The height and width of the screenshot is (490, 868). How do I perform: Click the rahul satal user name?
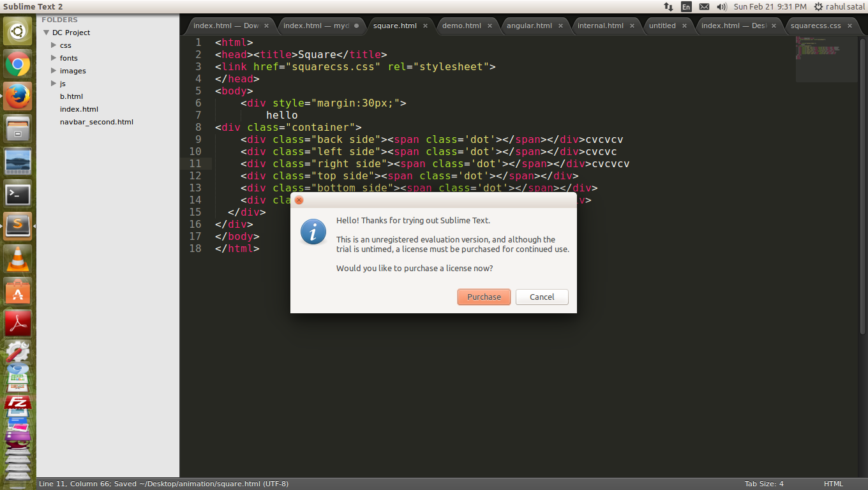(846, 7)
